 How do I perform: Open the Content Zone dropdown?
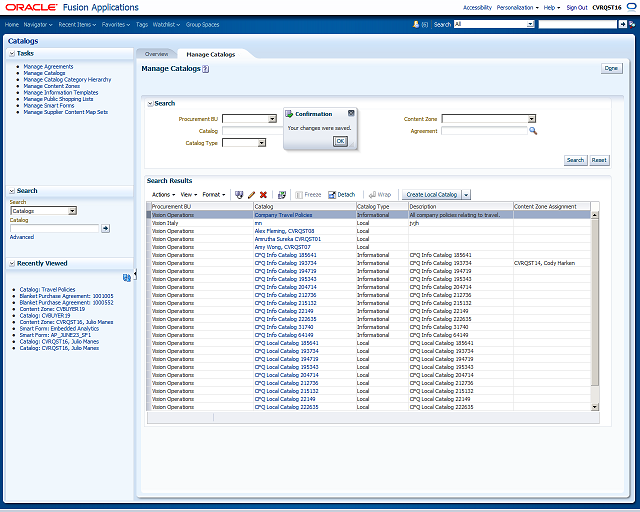531,119
